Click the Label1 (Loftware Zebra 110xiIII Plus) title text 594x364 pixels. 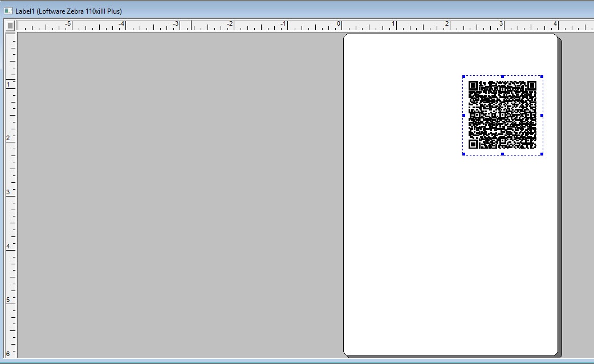68,11
